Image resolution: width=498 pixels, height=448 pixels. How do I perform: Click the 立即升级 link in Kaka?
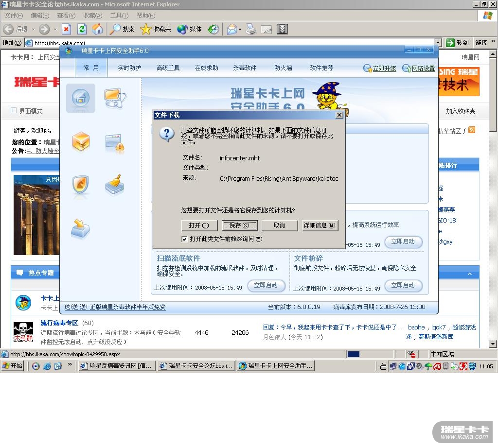coord(384,68)
